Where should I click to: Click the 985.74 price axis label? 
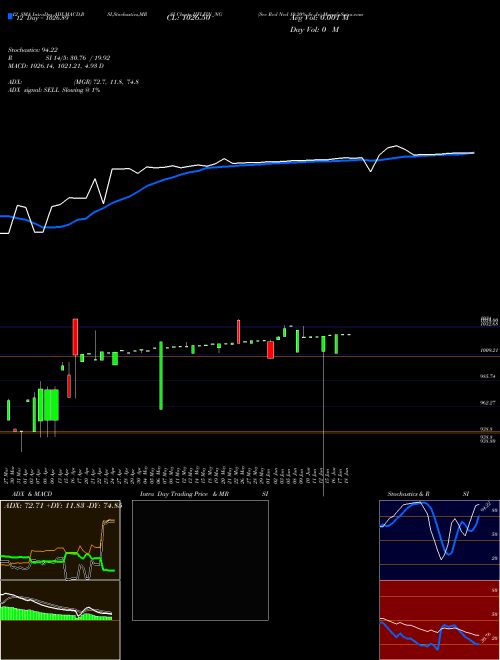pos(489,376)
